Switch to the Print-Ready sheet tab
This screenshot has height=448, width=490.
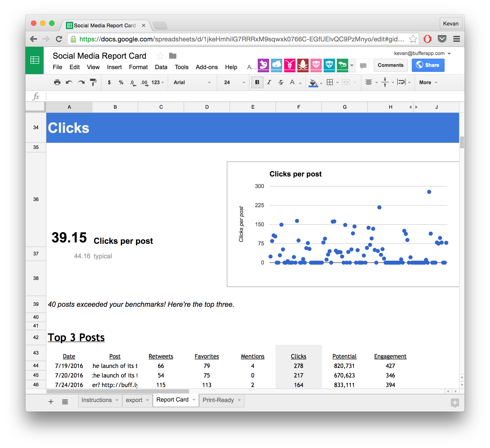tap(218, 400)
